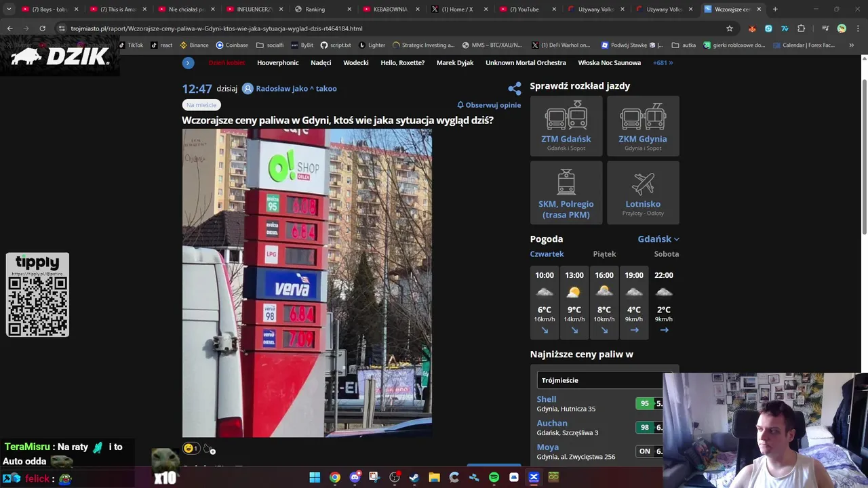Image resolution: width=868 pixels, height=488 pixels.
Task: Open OBS Studio from the taskbar
Action: point(395,477)
